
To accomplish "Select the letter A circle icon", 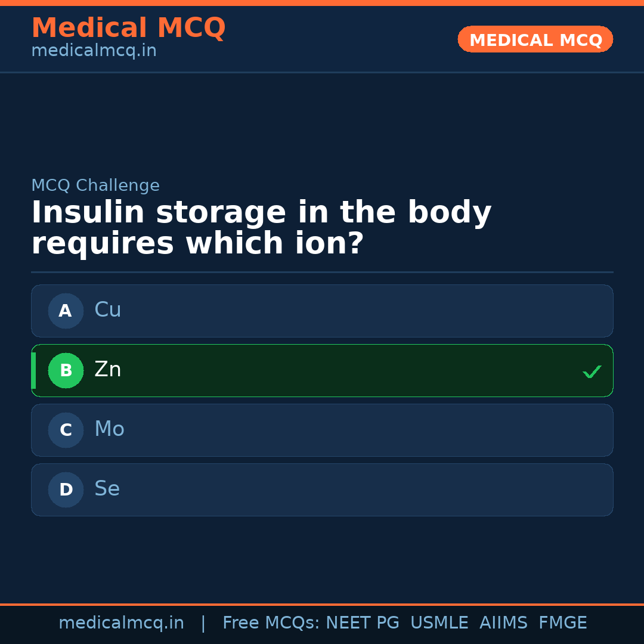I will [66, 311].
